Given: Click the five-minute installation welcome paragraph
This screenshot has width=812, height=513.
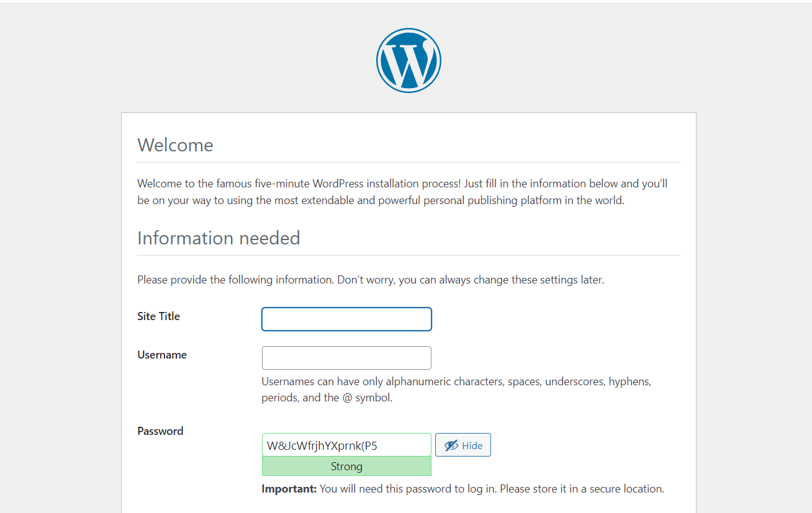Looking at the screenshot, I should point(402,192).
